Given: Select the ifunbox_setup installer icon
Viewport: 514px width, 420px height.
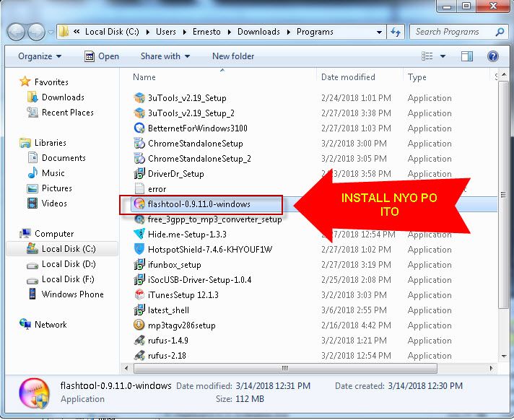Looking at the screenshot, I should point(139,264).
